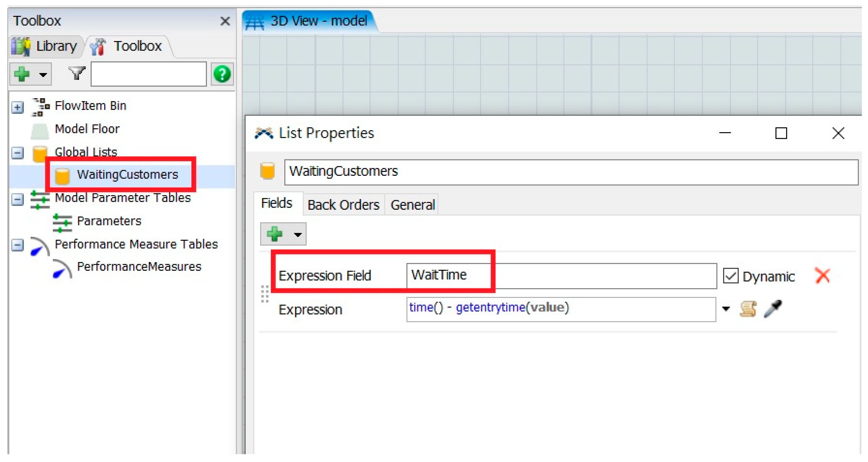Collapse the Performance Measure Tables node
The width and height of the screenshot is (868, 462).
18,245
